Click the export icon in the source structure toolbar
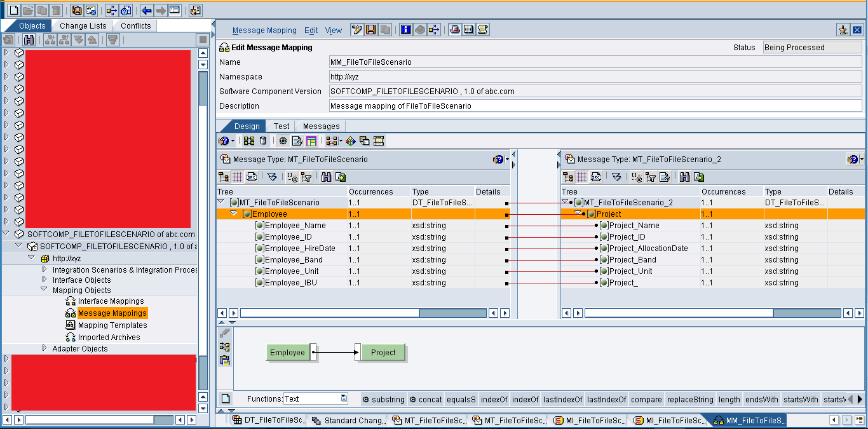Screen dimensions: 868x429 (x=341, y=177)
